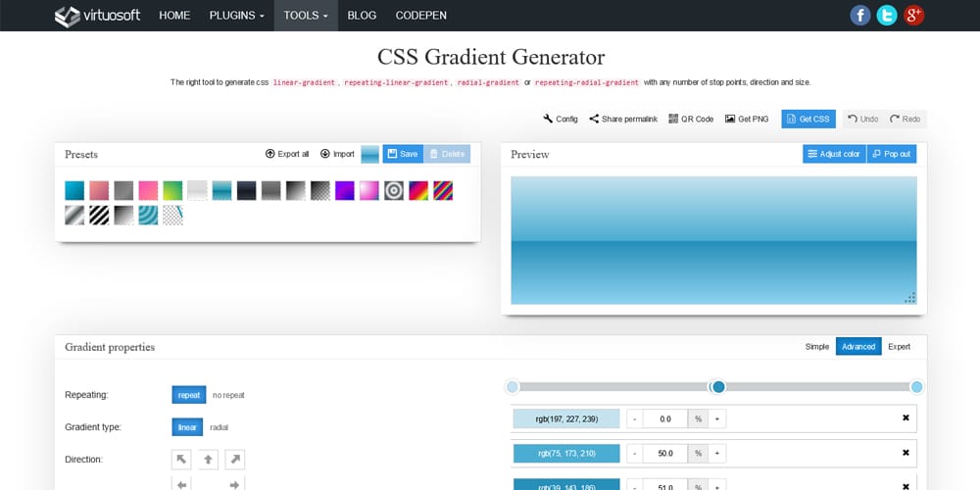Screen dimensions: 980x490
Task: Switch to Simple mode
Action: pyautogui.click(x=817, y=346)
